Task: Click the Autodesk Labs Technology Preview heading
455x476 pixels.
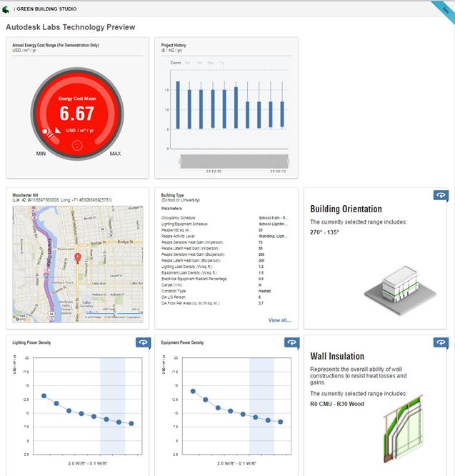Action: 71,27
